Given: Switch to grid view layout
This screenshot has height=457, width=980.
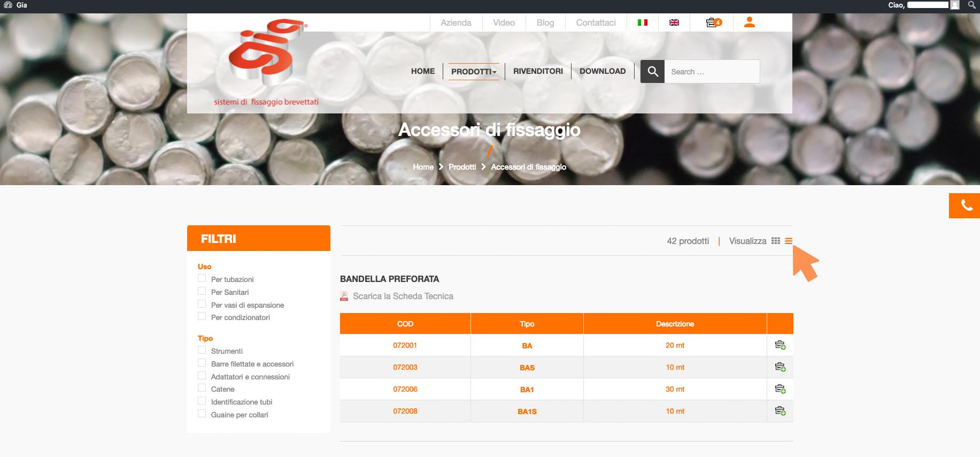Looking at the screenshot, I should pos(776,241).
